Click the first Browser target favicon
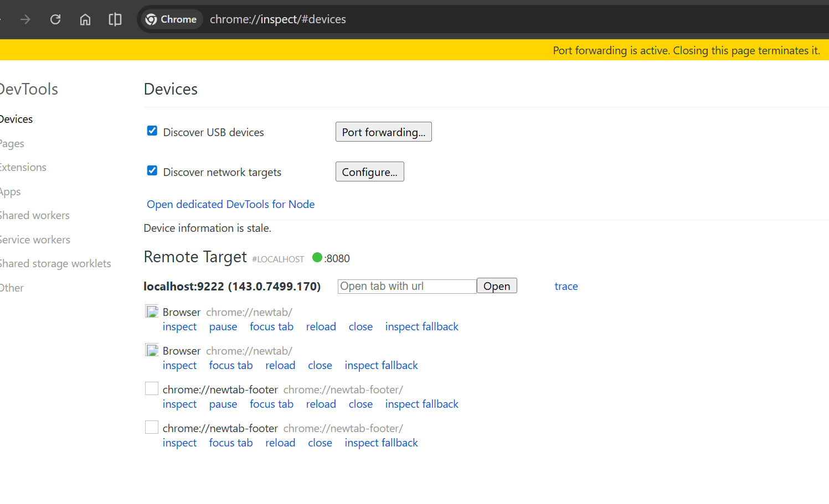This screenshot has height=504, width=829. click(152, 311)
